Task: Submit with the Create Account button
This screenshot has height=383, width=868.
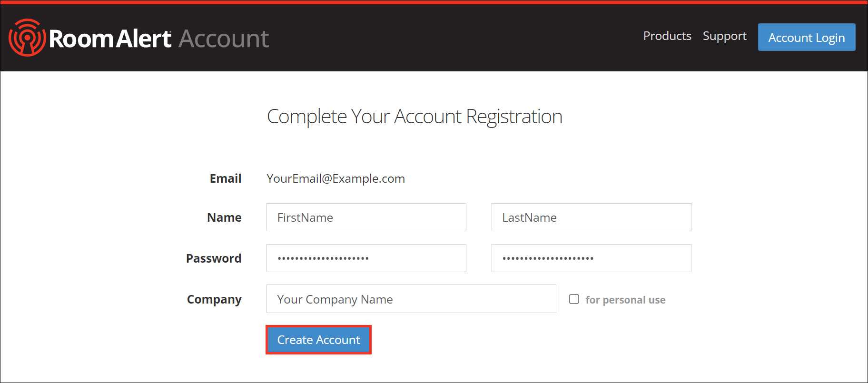Action: (x=318, y=340)
